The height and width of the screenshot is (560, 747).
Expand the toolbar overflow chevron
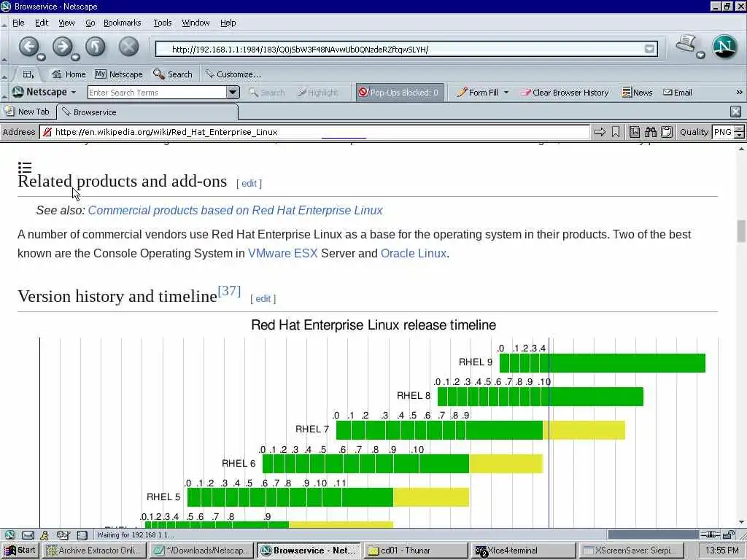[x=739, y=93]
